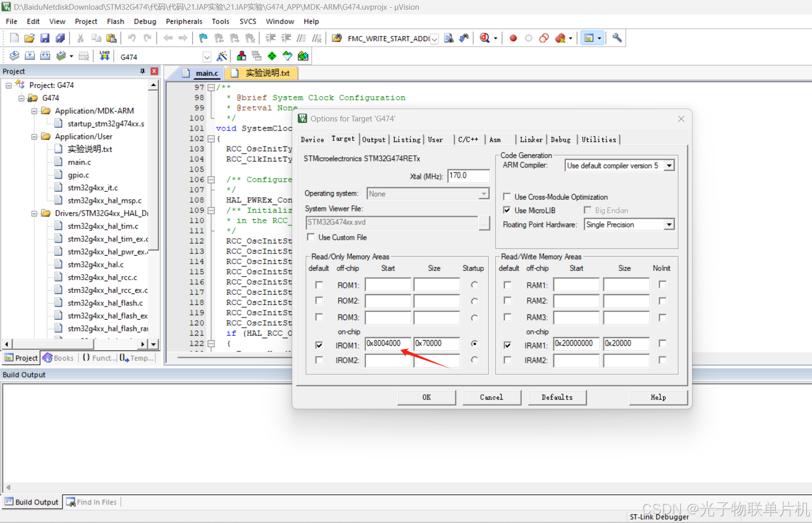Open the ARM Compiler version dropdown
Image resolution: width=812 pixels, height=523 pixels.
[669, 165]
